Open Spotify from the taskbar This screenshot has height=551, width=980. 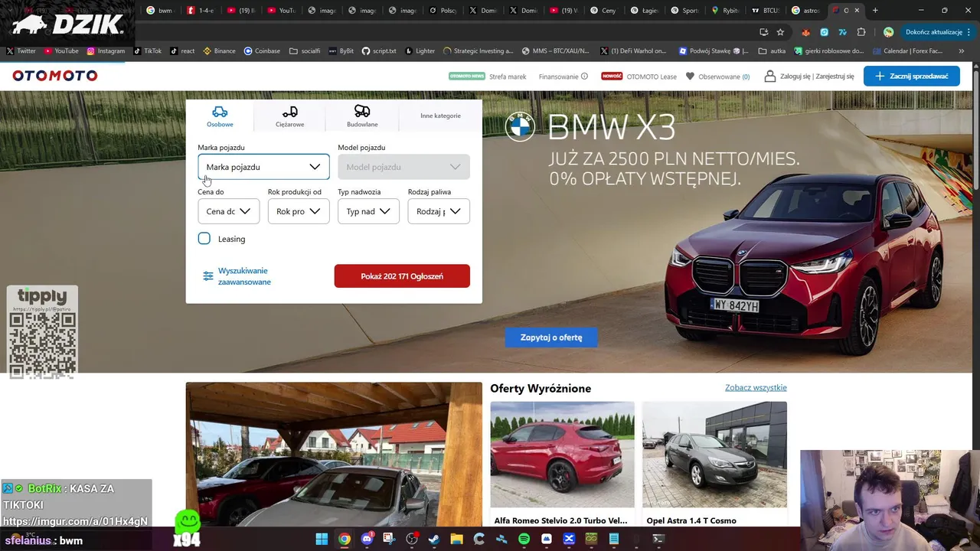click(x=524, y=539)
